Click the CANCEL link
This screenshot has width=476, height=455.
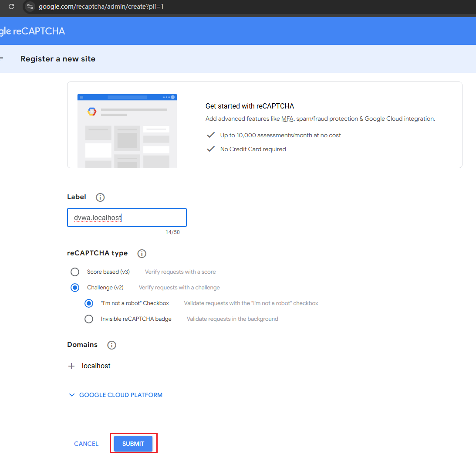click(x=86, y=443)
